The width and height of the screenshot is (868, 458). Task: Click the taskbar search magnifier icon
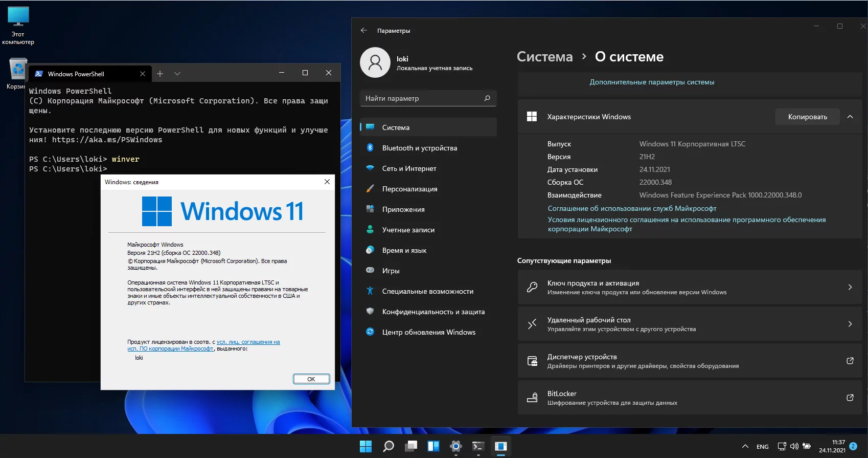(389, 446)
